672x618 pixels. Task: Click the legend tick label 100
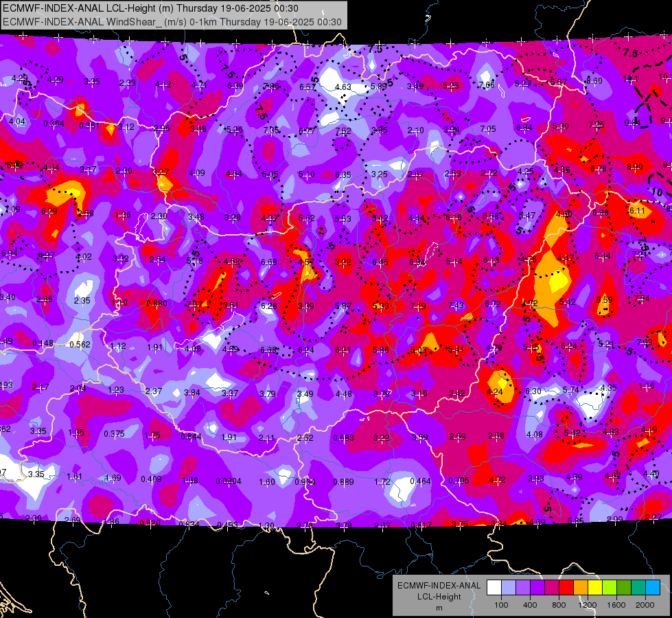(x=501, y=605)
